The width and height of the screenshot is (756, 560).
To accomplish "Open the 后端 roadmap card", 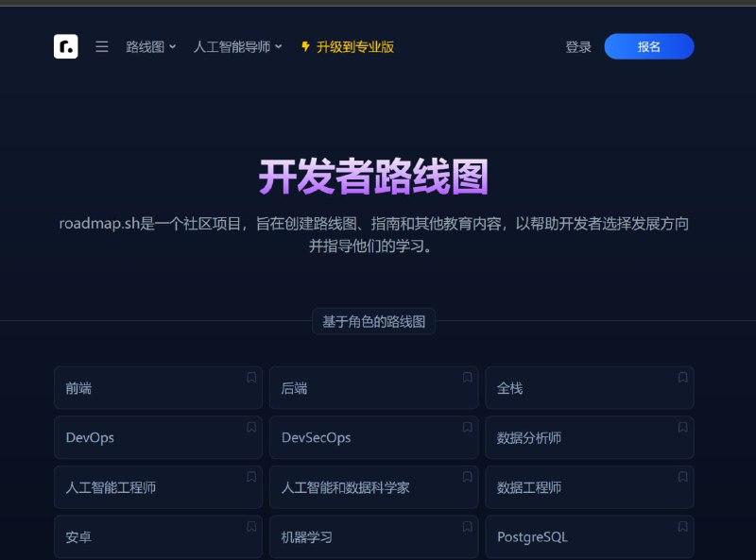I will click(x=373, y=387).
